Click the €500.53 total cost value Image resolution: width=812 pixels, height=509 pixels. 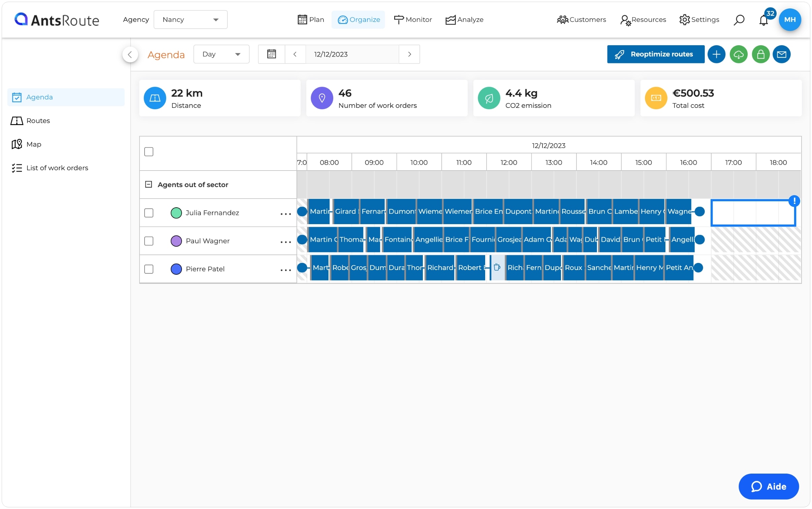coord(693,93)
